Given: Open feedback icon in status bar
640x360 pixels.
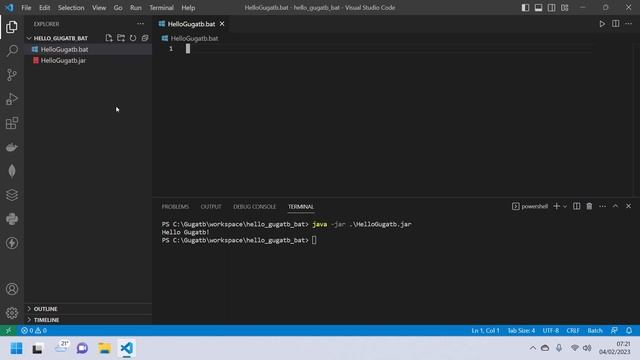Looking at the screenshot, I should (x=614, y=330).
